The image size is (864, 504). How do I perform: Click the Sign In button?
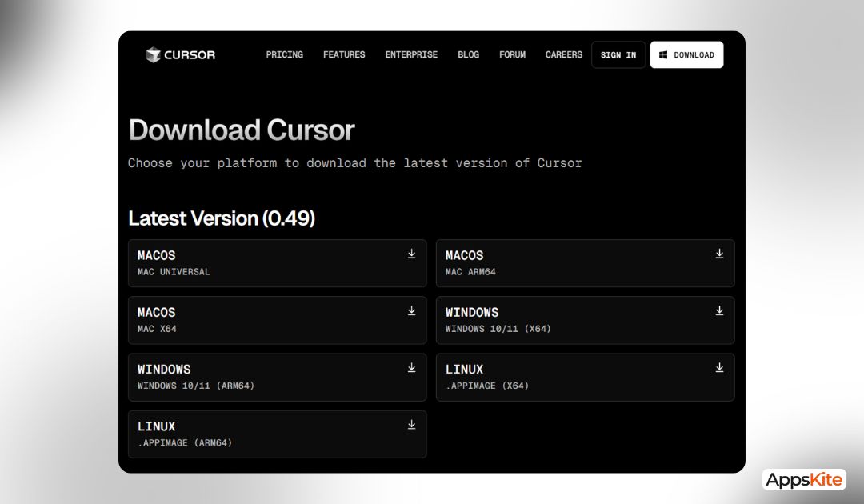(x=618, y=54)
